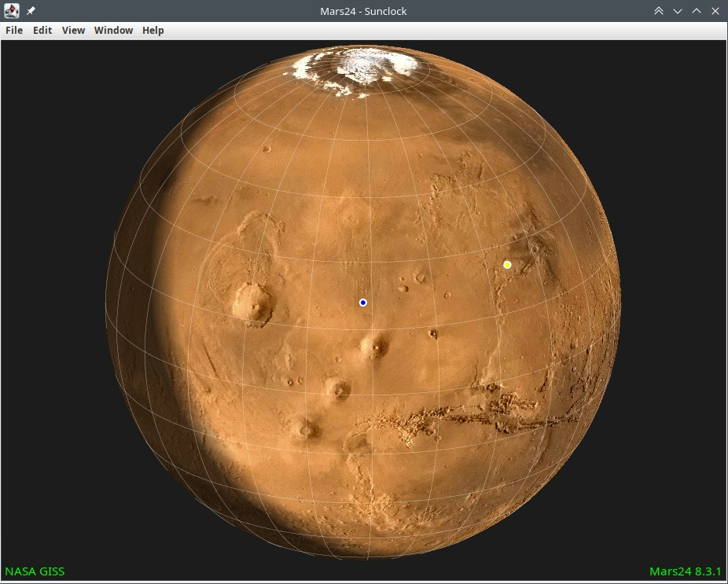Open the Window menu

click(x=113, y=30)
